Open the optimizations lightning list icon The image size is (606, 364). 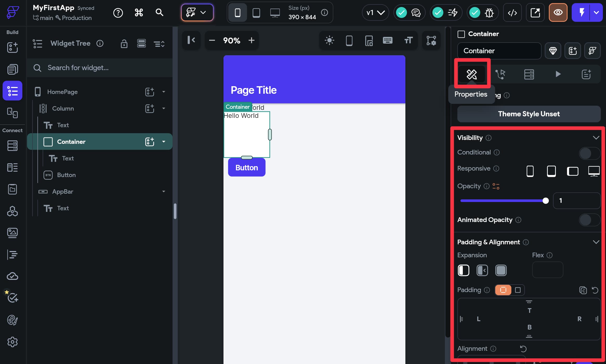click(453, 12)
